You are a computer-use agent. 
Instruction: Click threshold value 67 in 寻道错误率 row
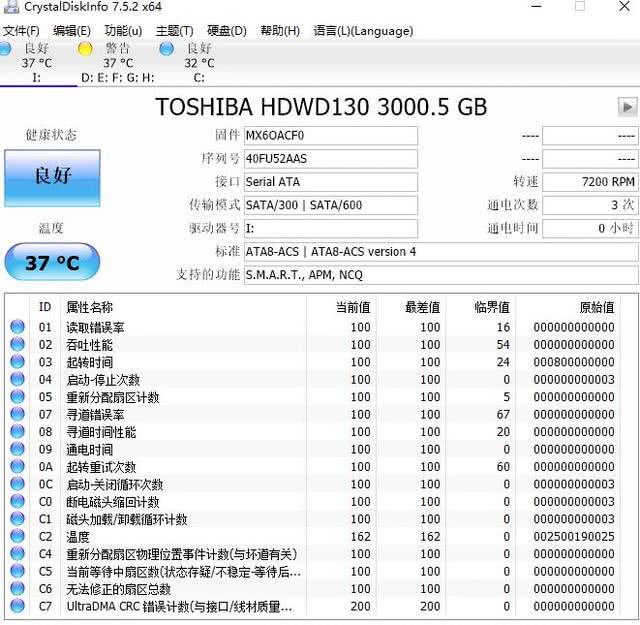(x=503, y=414)
